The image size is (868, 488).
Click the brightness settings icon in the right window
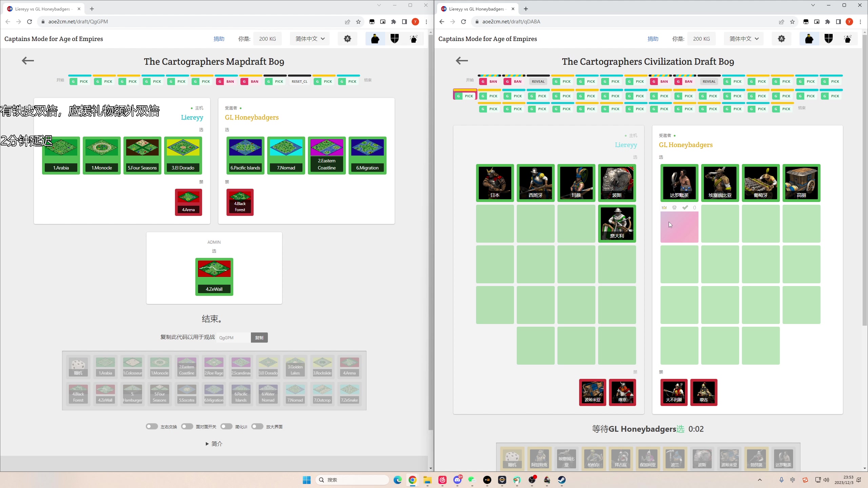pyautogui.click(x=782, y=39)
